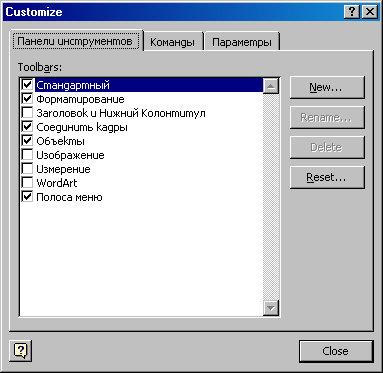The image size is (383, 373).
Task: Click the New... button
Action: click(327, 87)
